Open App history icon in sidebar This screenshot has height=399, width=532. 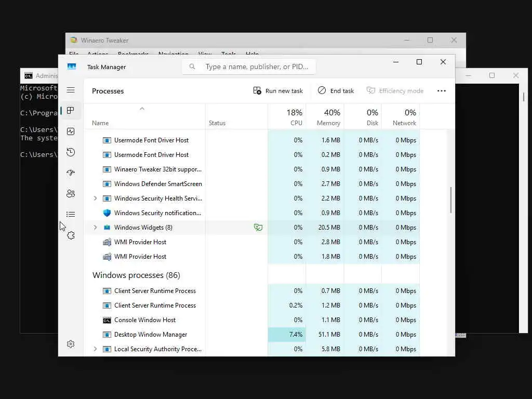pyautogui.click(x=71, y=152)
